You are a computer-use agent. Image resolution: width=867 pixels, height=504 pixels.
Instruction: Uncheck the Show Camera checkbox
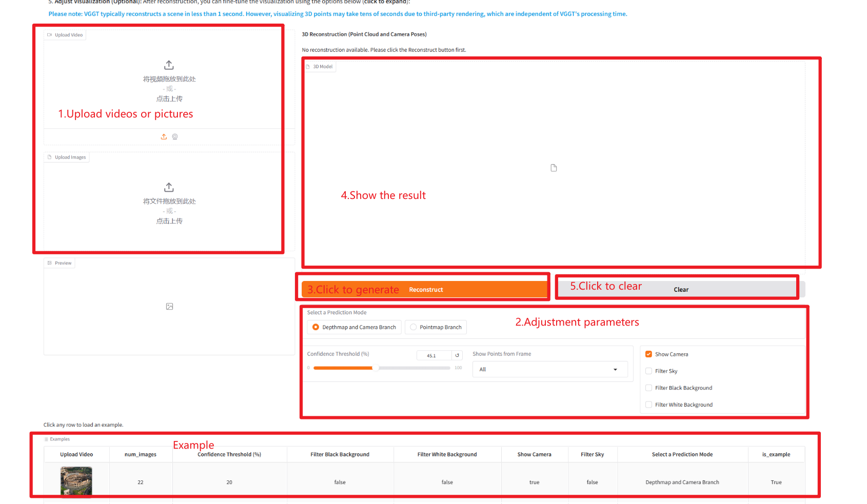[648, 354]
